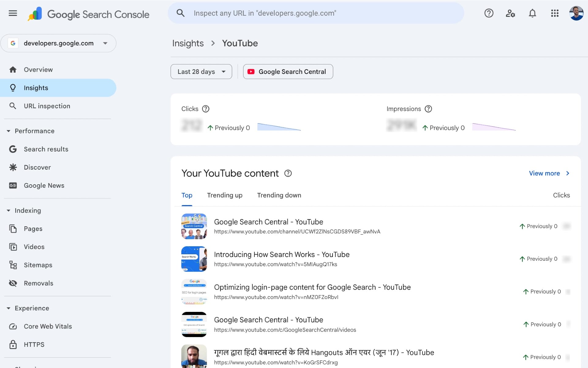The height and width of the screenshot is (368, 588).
Task: Open the URL inspection tool
Action: click(47, 106)
